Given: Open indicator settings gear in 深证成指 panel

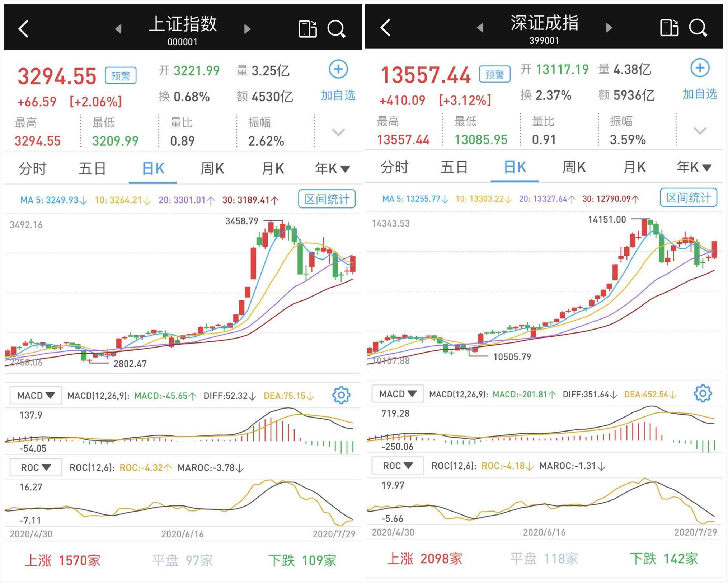Looking at the screenshot, I should coord(703,394).
